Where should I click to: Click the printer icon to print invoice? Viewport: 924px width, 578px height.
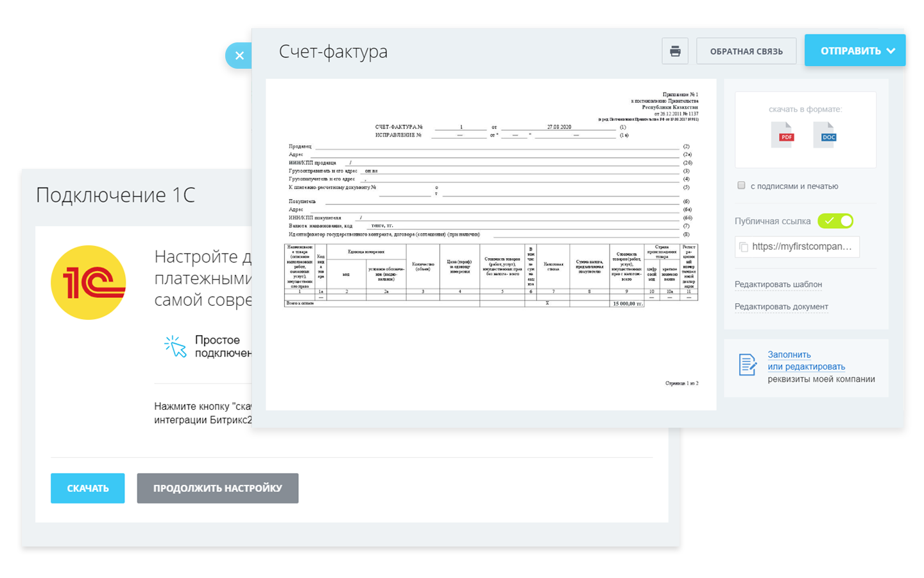675,51
